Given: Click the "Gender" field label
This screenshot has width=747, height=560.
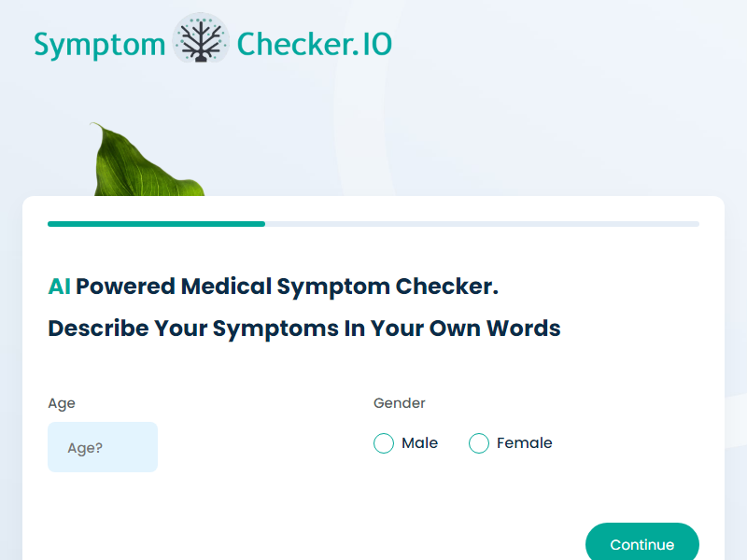Looking at the screenshot, I should [x=400, y=403].
